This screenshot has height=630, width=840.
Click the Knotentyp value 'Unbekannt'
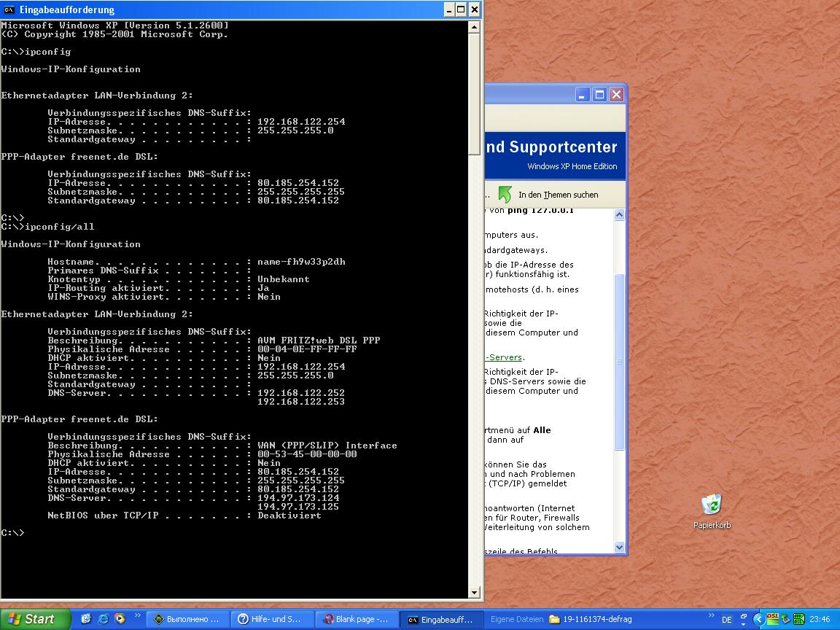click(284, 279)
